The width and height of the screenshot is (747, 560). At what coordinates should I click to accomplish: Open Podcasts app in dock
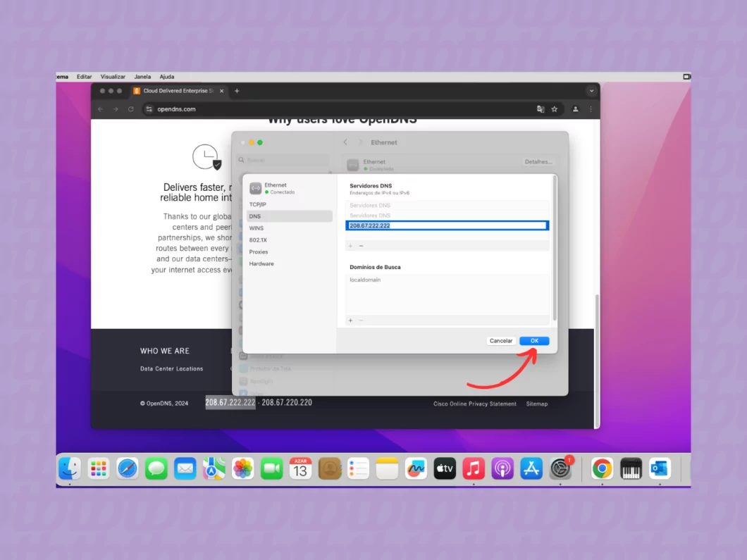click(502, 468)
